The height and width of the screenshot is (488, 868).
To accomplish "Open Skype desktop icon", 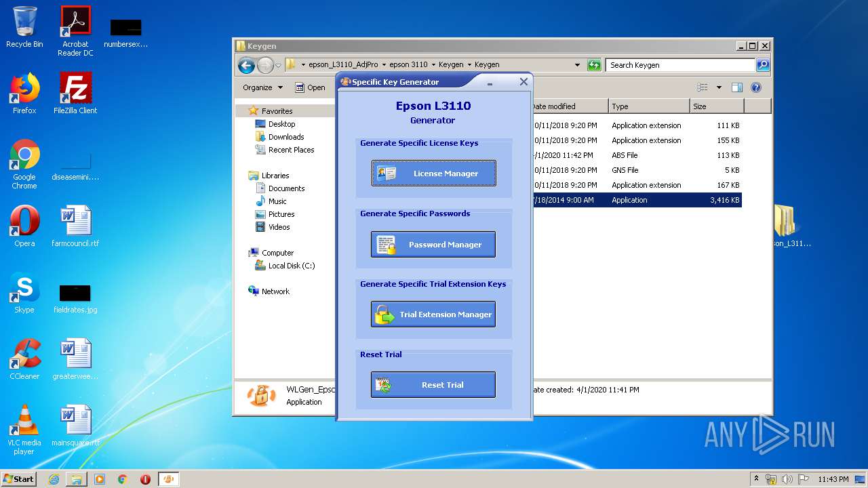I will 24,293.
